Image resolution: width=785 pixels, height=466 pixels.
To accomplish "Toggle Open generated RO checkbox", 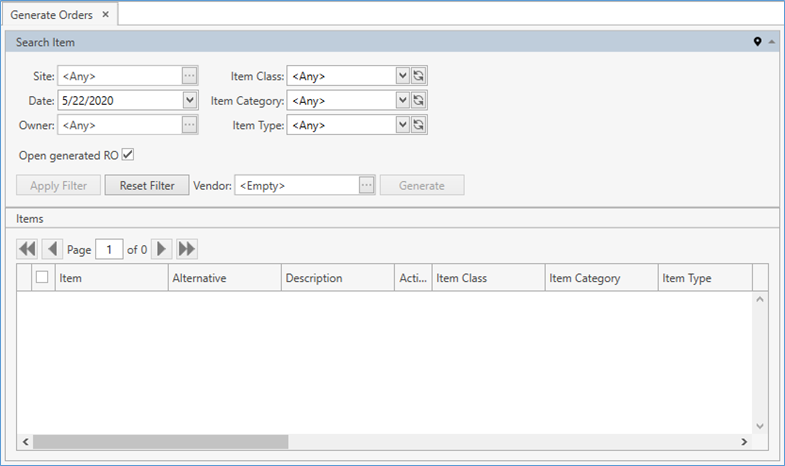I will click(128, 155).
